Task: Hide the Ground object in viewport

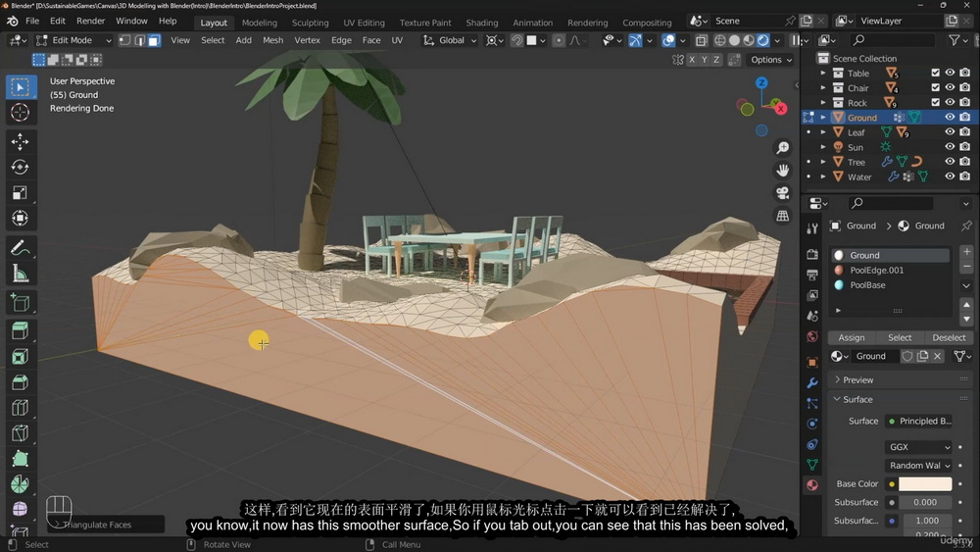Action: tap(950, 117)
